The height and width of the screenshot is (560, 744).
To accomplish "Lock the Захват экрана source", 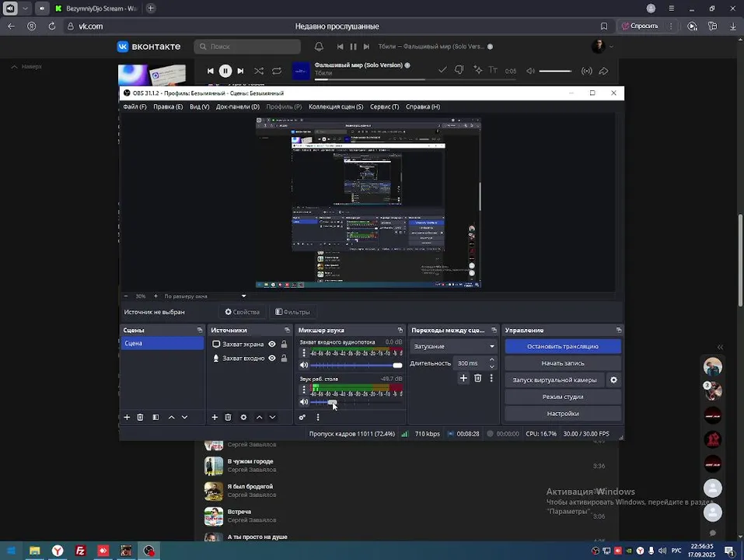I will pyautogui.click(x=284, y=344).
